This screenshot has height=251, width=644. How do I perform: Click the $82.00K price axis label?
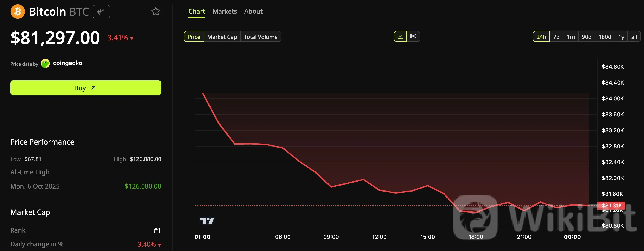click(613, 178)
